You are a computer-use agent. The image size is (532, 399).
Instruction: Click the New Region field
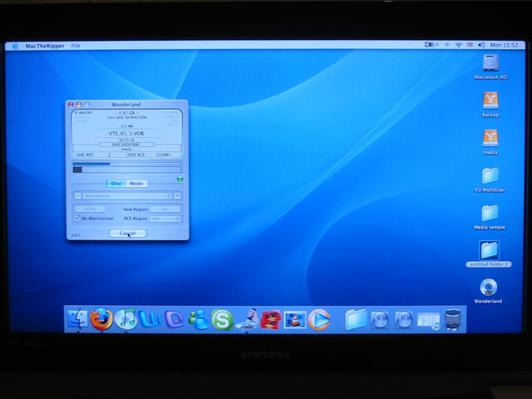pos(165,209)
